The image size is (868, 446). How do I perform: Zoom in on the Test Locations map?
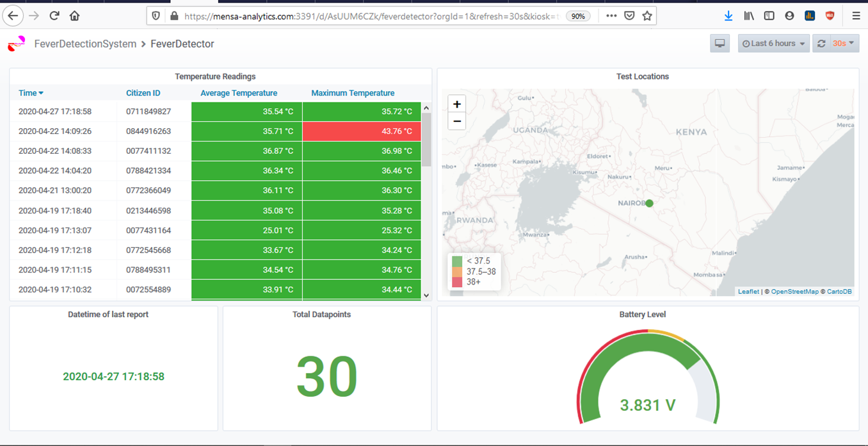[456, 104]
